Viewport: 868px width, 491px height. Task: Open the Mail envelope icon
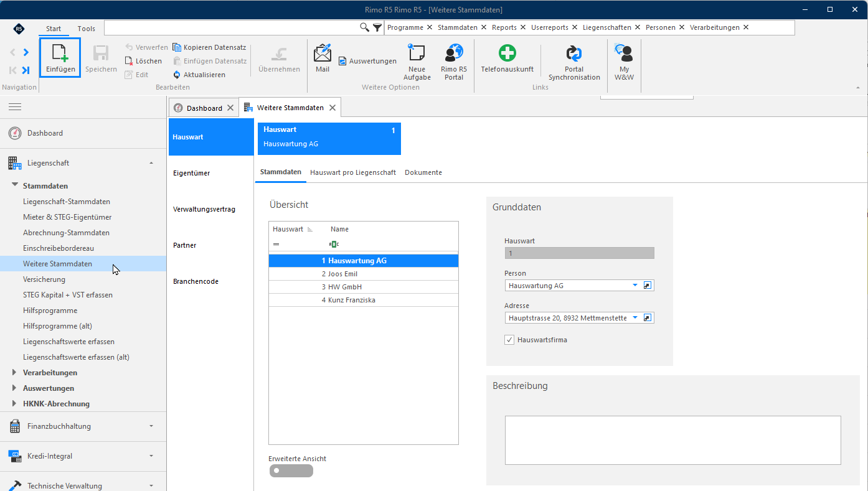[323, 52]
